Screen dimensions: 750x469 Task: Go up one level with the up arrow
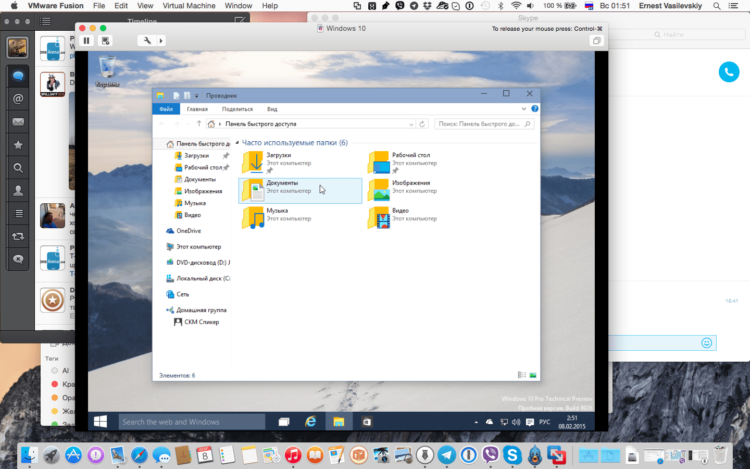pyautogui.click(x=199, y=124)
